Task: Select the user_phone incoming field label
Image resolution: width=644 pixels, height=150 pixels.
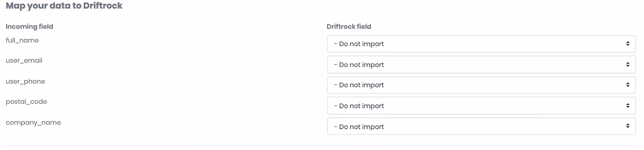Action: [25, 81]
